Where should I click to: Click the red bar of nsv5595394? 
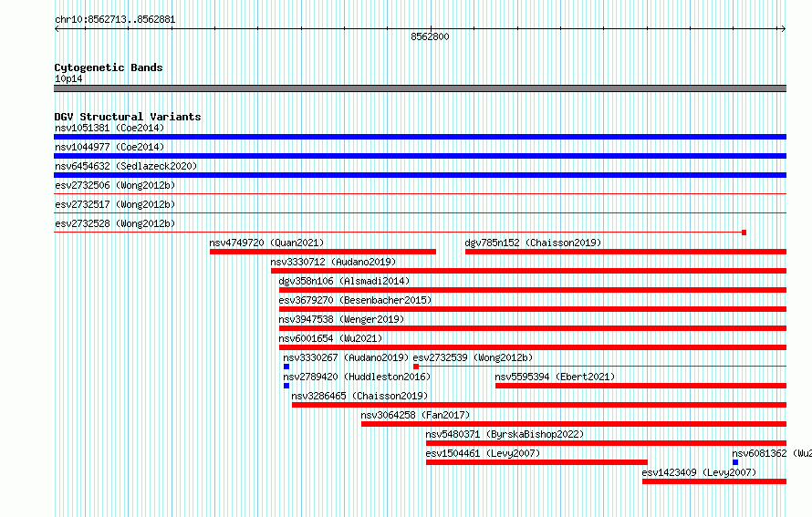pos(640,386)
